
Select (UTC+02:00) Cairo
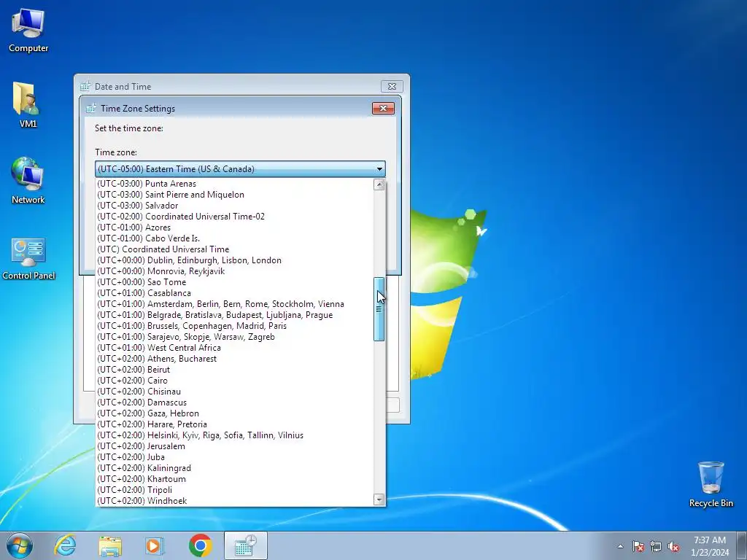coord(235,381)
